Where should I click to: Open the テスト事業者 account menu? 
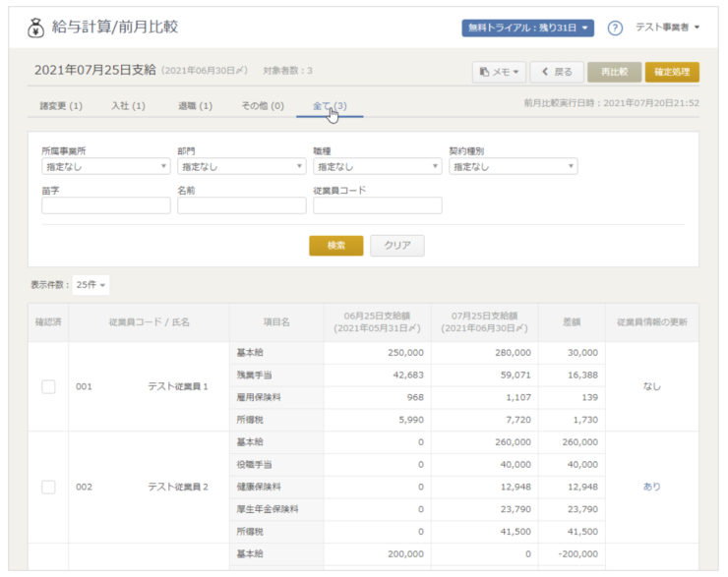point(667,28)
